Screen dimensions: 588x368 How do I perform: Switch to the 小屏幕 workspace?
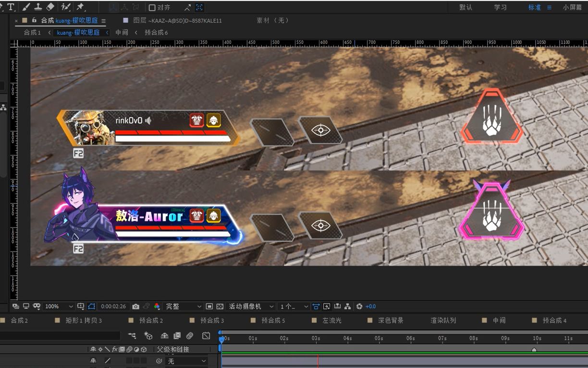[x=572, y=8]
